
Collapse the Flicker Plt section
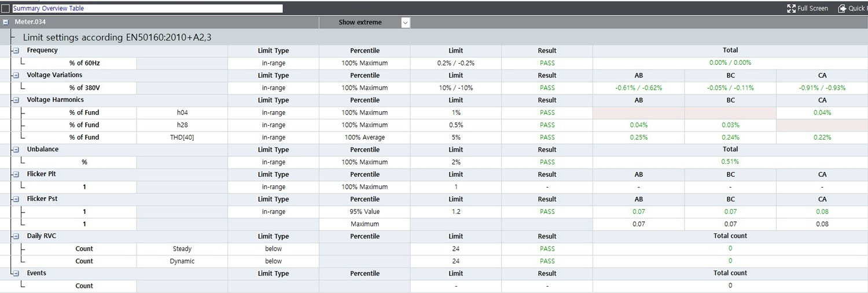(x=16, y=174)
